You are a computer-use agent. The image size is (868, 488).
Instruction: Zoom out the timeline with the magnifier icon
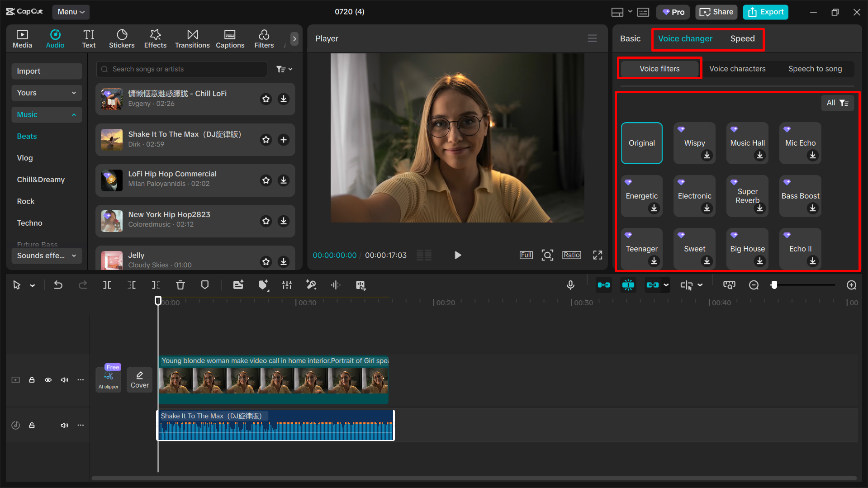point(754,285)
